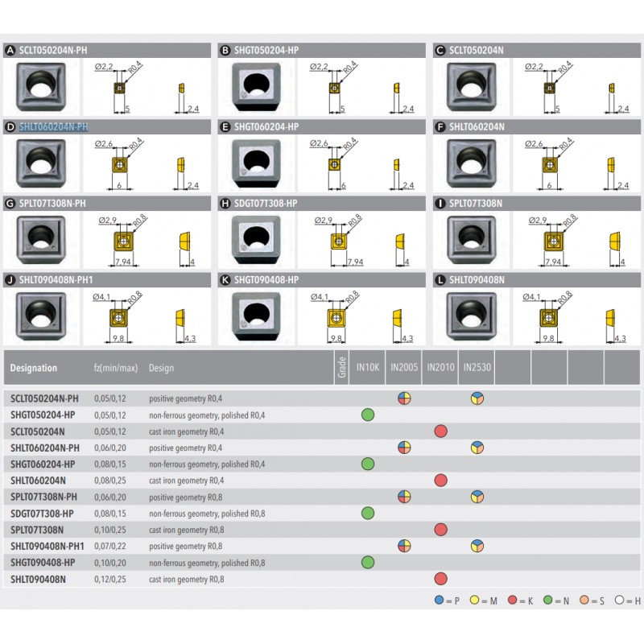Click the SPLT07T308N insert photo
Viewport: 644px width, 644px height.
point(469,239)
